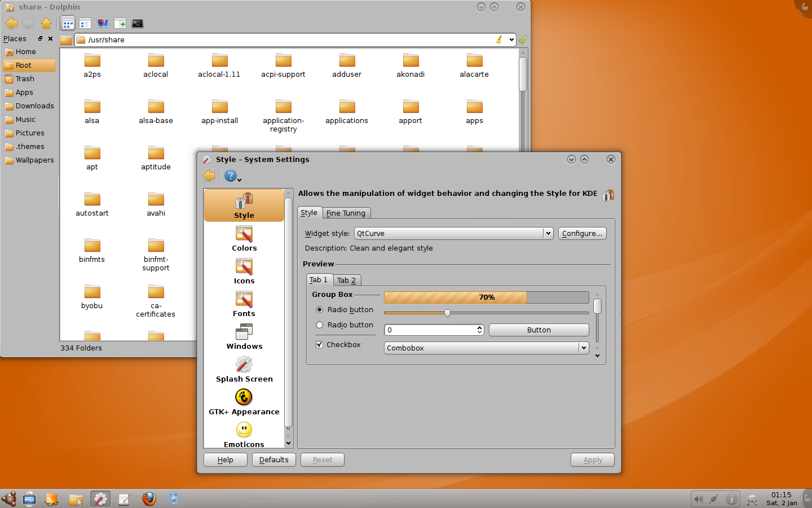The image size is (812, 508).
Task: Toggle the preview Checkbox
Action: (x=320, y=344)
